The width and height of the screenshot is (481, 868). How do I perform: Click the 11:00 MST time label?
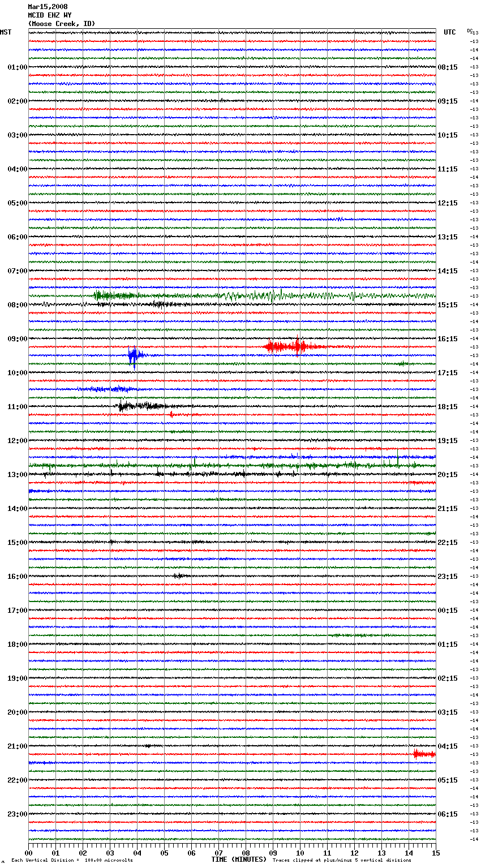click(17, 407)
